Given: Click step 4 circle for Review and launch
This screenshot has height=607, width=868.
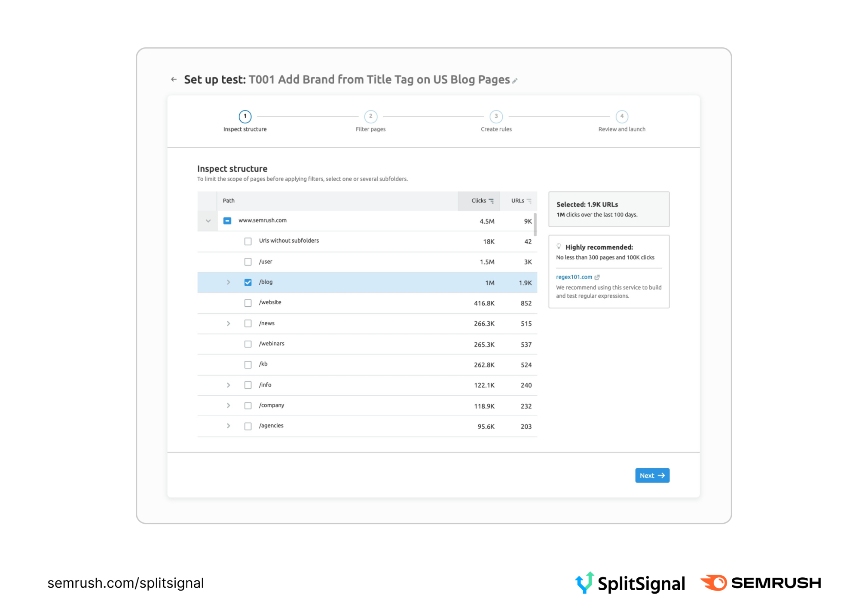Looking at the screenshot, I should (x=621, y=116).
